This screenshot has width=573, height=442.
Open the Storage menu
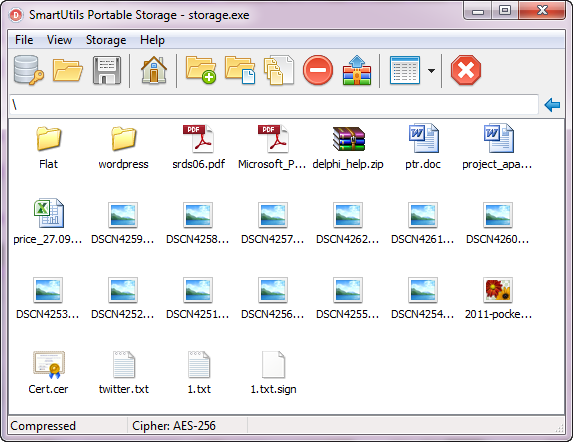pos(106,40)
